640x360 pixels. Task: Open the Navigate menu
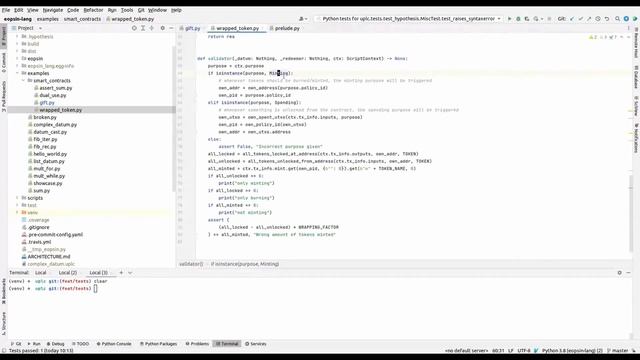click(x=53, y=10)
